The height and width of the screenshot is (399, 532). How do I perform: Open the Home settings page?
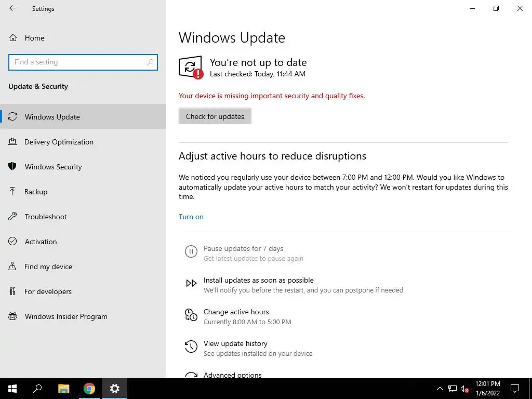click(x=83, y=37)
